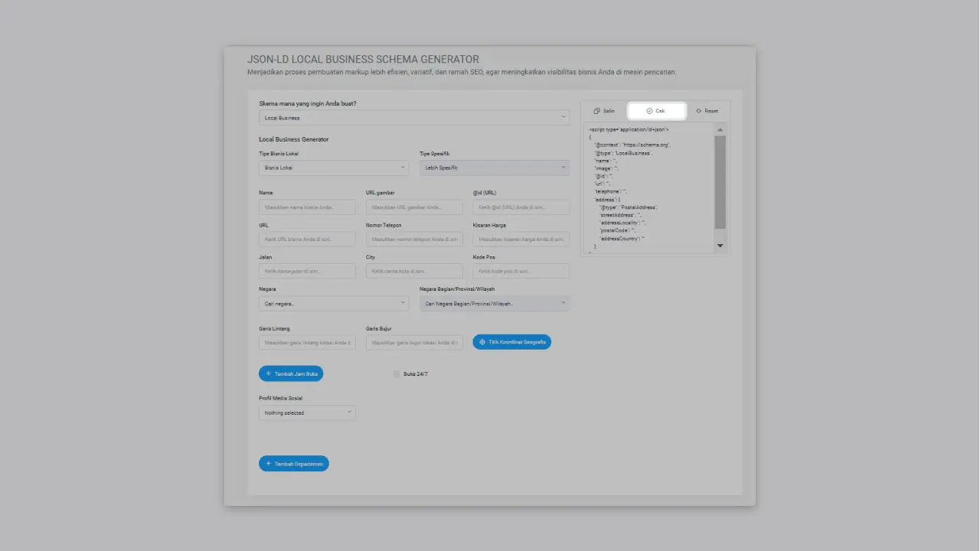This screenshot has height=551, width=980.
Task: Open the schema selector showing Local Business
Action: [x=413, y=117]
